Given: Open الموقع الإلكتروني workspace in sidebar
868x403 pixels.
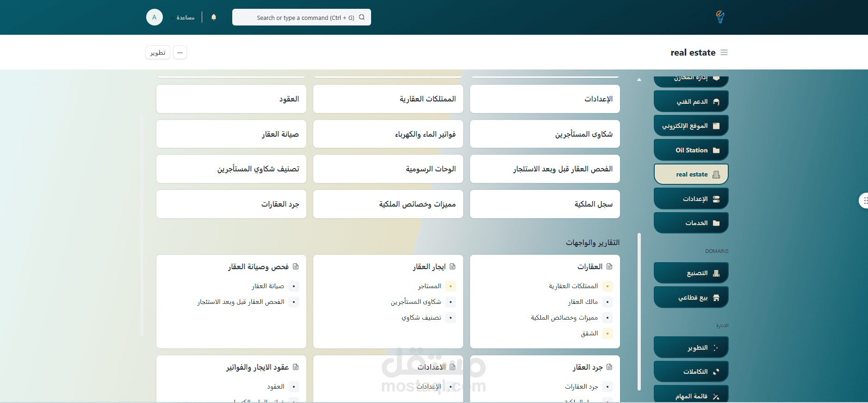Looking at the screenshot, I should [691, 126].
